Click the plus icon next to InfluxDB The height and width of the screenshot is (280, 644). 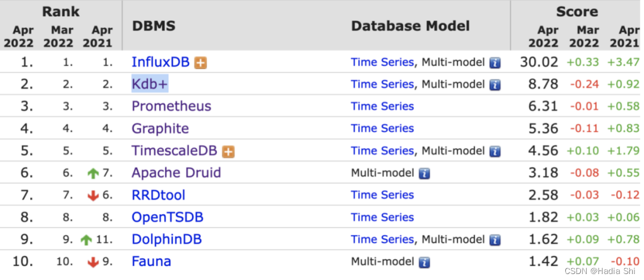click(201, 63)
